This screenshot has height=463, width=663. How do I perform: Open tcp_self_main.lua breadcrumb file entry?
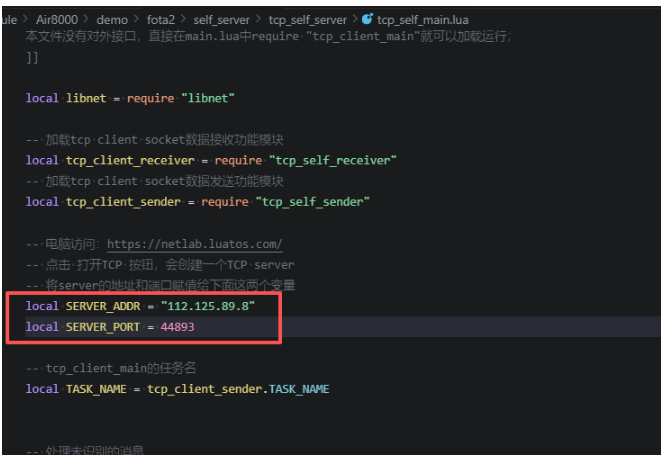tap(422, 20)
